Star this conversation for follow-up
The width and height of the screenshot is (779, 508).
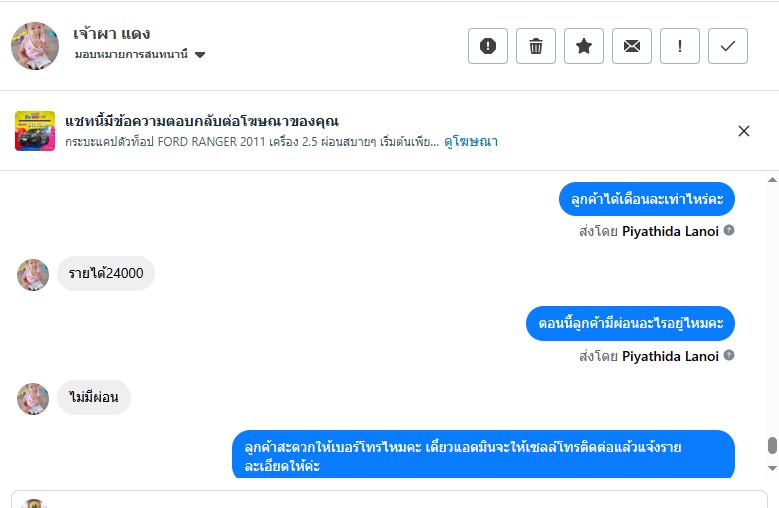pos(584,46)
